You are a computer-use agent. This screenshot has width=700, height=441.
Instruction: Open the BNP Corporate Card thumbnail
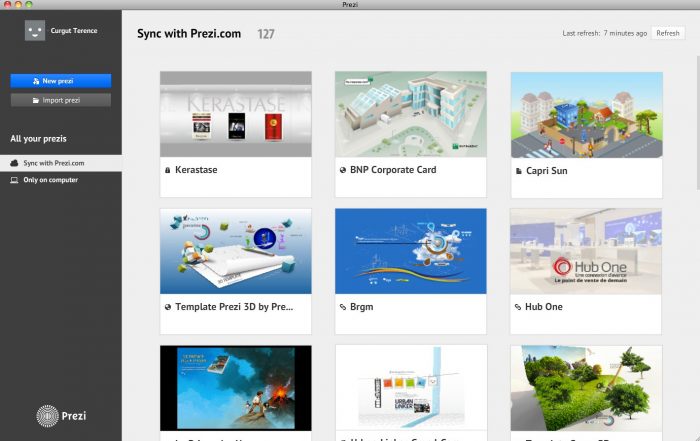tap(411, 114)
